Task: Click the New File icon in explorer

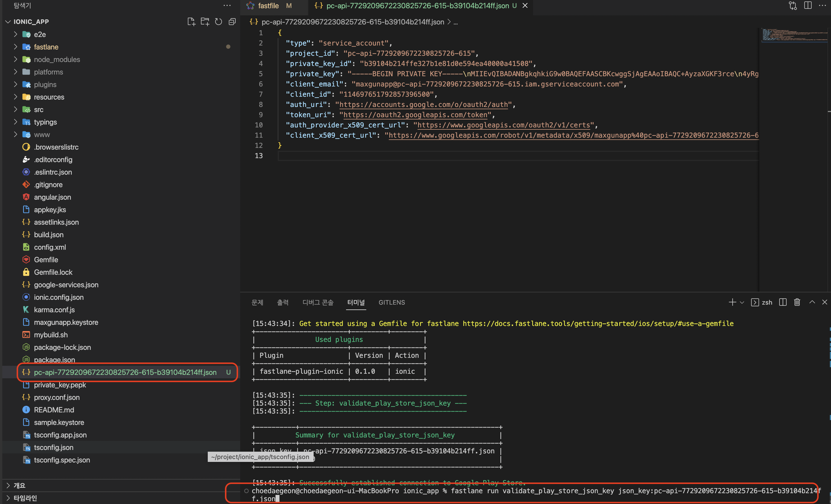Action: pos(191,22)
